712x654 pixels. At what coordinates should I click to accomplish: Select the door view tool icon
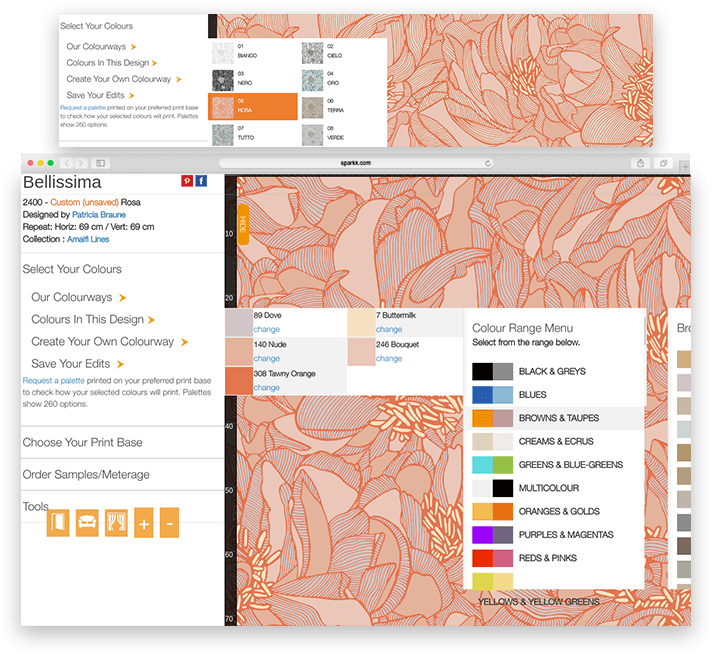(58, 523)
